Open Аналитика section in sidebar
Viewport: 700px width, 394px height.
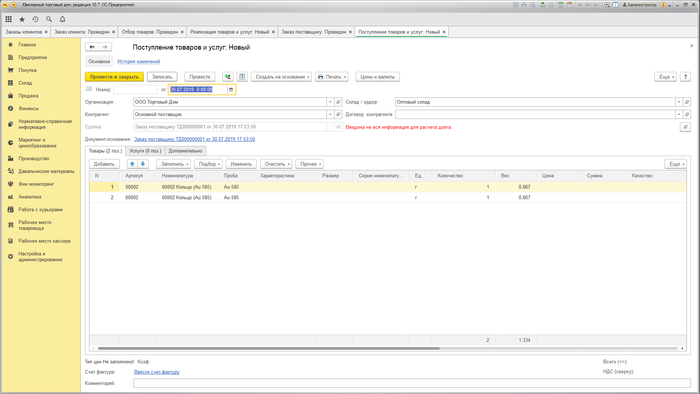coord(30,197)
